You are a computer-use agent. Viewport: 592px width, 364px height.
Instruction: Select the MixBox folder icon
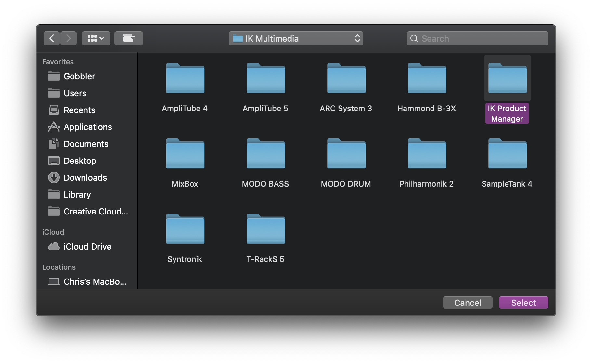coord(185,153)
